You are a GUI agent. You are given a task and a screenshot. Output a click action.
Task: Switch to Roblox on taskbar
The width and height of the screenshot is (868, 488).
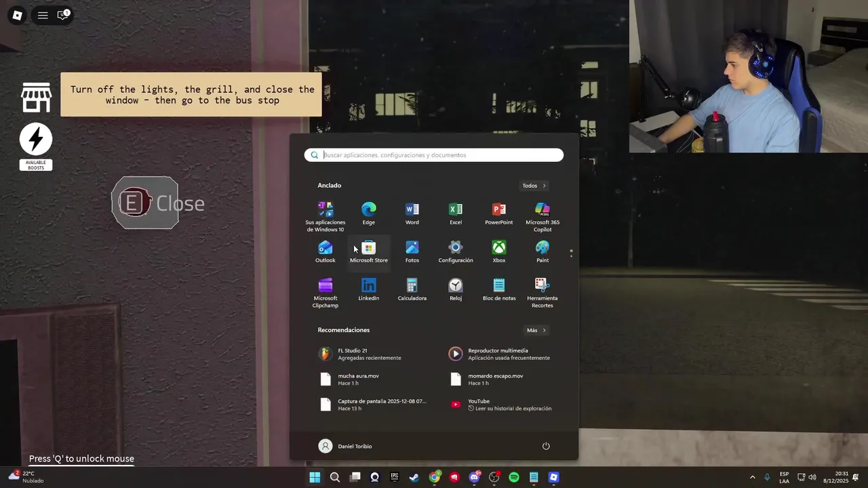click(554, 477)
